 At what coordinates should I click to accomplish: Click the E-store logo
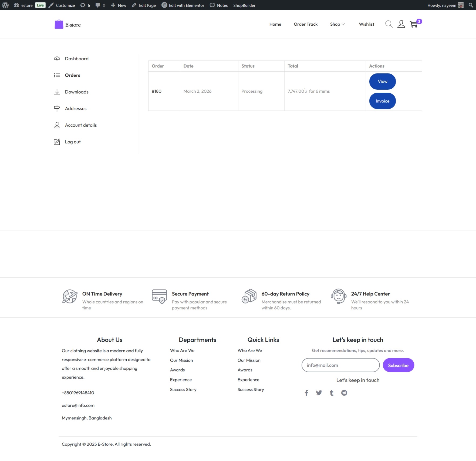pyautogui.click(x=68, y=25)
